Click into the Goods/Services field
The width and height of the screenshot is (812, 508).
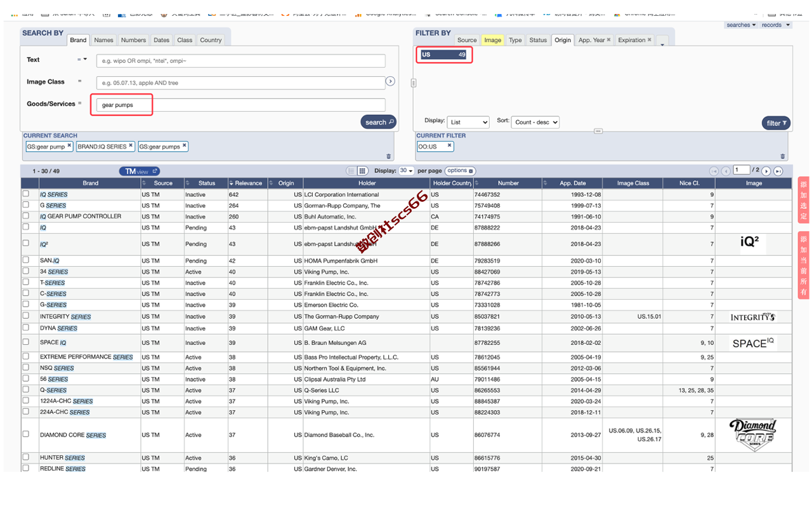(241, 105)
